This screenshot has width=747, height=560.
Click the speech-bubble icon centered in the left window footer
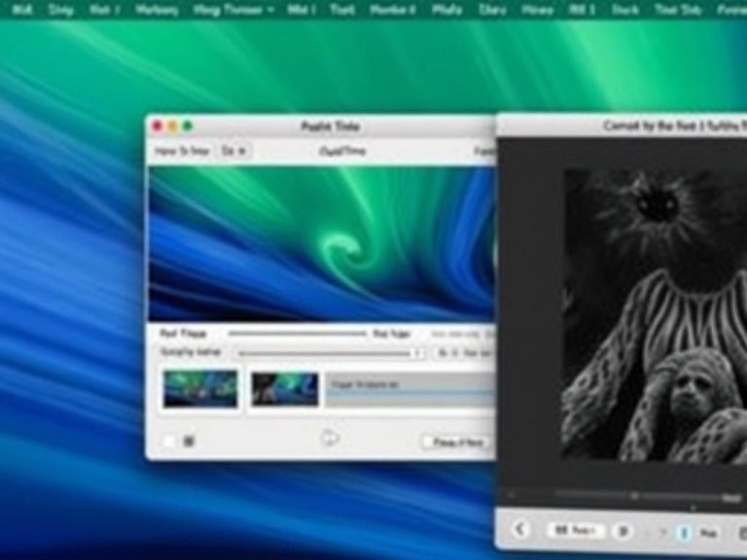coord(330,437)
